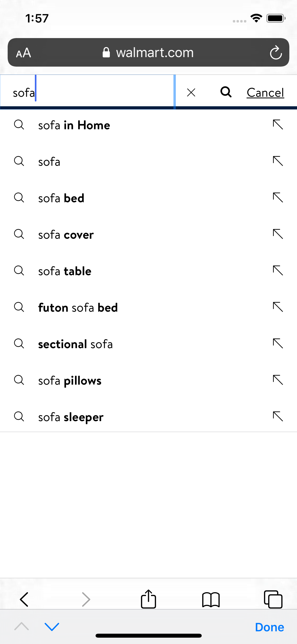Open the AA reader options

23,53
